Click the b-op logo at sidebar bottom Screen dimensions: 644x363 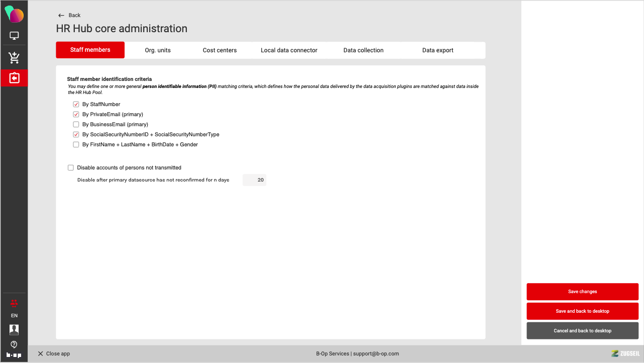tap(14, 355)
